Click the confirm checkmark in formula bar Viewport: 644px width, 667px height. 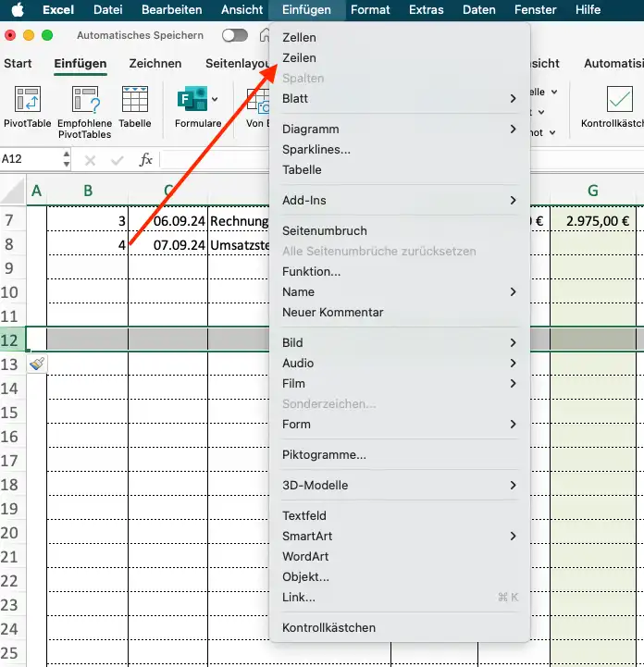point(117,160)
